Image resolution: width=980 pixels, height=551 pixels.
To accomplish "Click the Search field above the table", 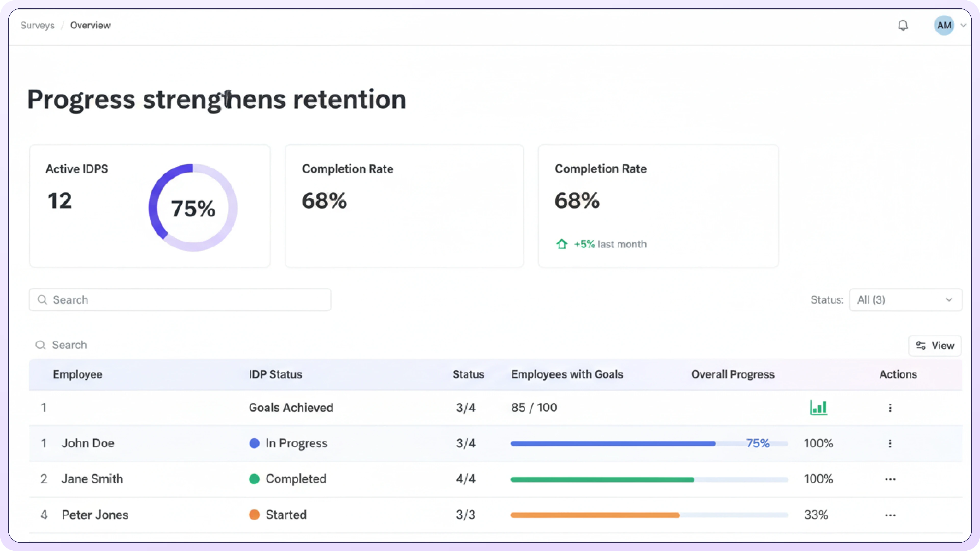I will 69,345.
